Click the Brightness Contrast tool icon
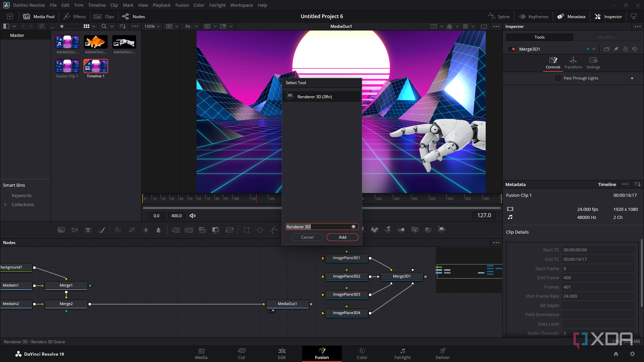Screen dimensions: 644x362 click(146, 230)
